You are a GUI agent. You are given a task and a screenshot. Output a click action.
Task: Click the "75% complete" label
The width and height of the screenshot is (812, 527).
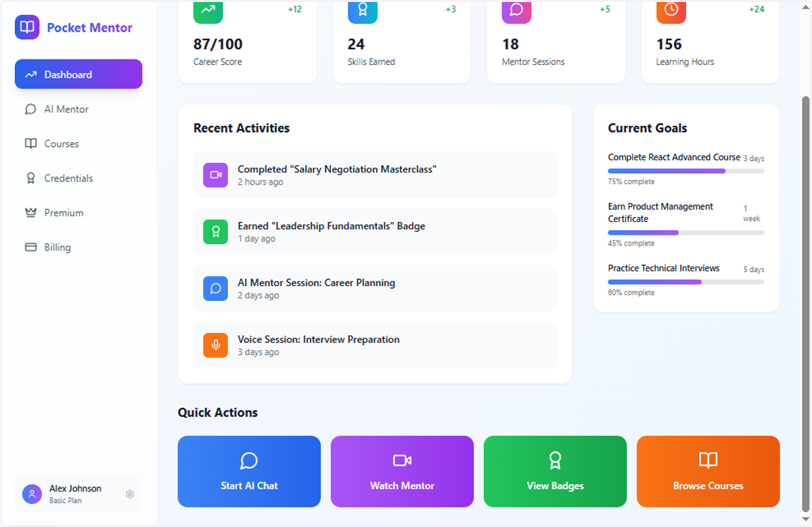coord(631,181)
